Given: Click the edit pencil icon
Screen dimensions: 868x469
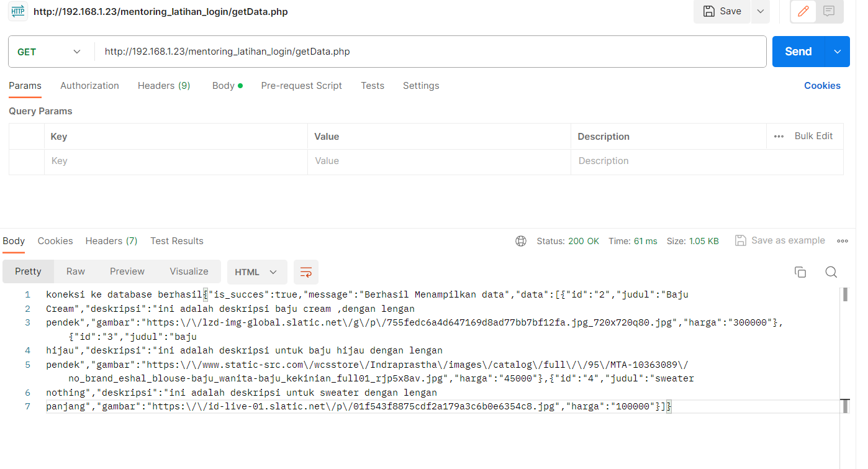Looking at the screenshot, I should pos(802,11).
